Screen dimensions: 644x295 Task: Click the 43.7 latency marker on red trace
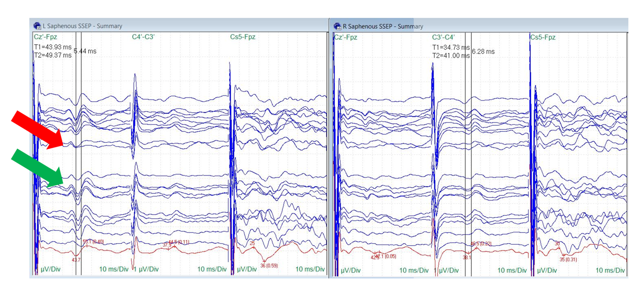[76, 260]
